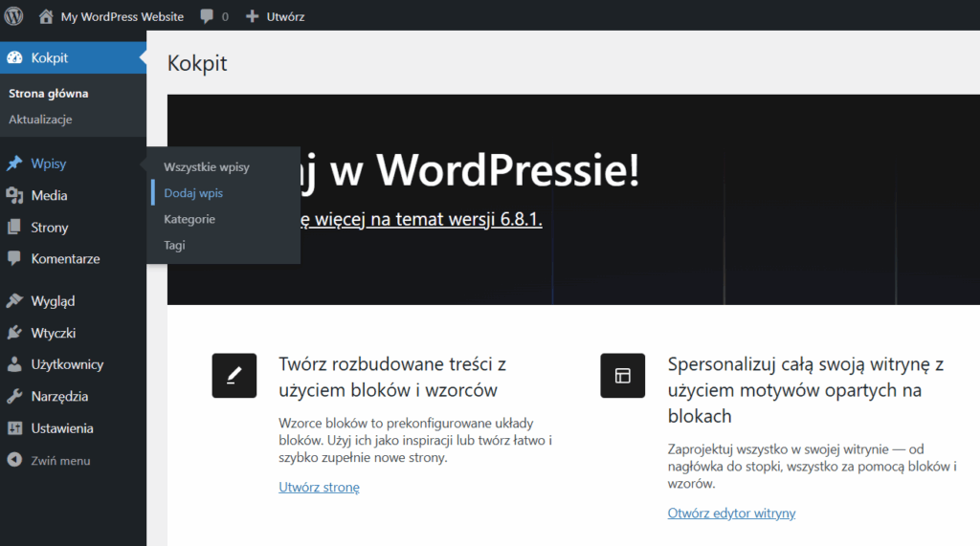The height and width of the screenshot is (546, 980).
Task: Choose Dodaj wpis in flyout
Action: pos(193,193)
